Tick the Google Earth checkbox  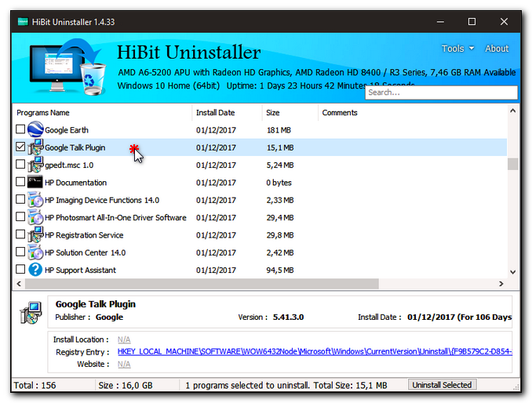20,129
